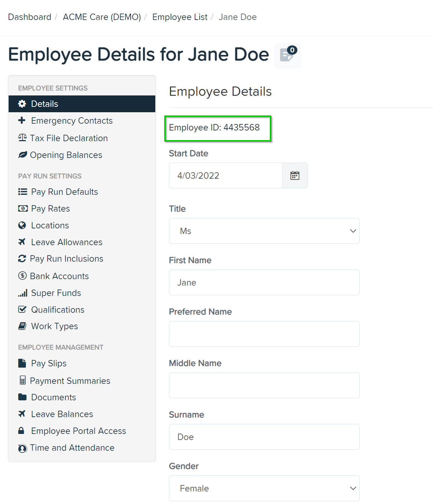
Task: Click the list icon for Pay Run Defaults
Action: (x=23, y=192)
